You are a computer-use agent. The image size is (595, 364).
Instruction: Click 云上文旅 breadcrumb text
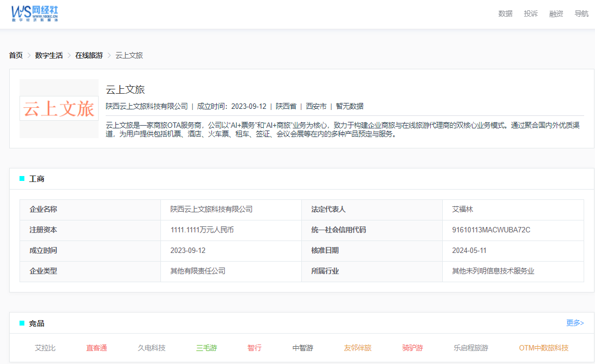[129, 55]
